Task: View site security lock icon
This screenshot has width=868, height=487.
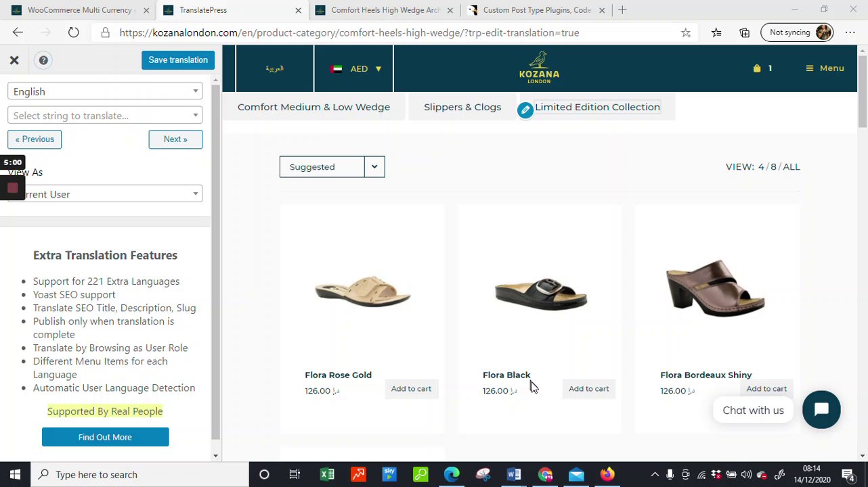Action: pyautogui.click(x=105, y=32)
